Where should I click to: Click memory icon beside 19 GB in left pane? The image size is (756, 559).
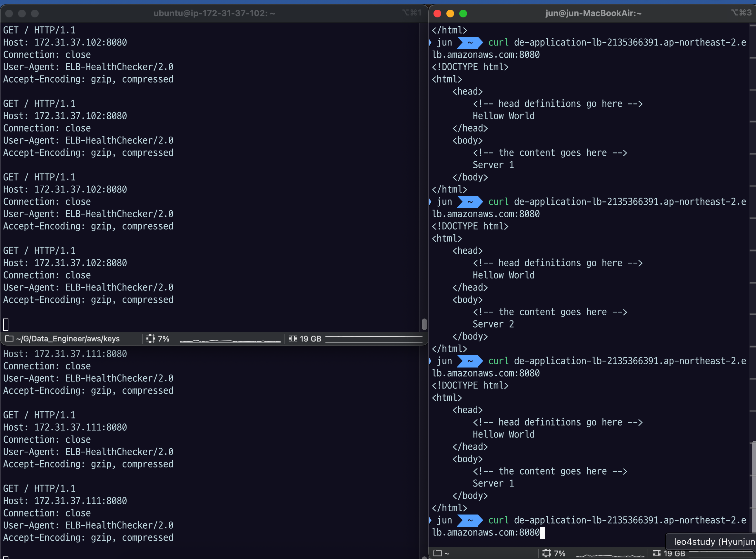[x=293, y=338]
